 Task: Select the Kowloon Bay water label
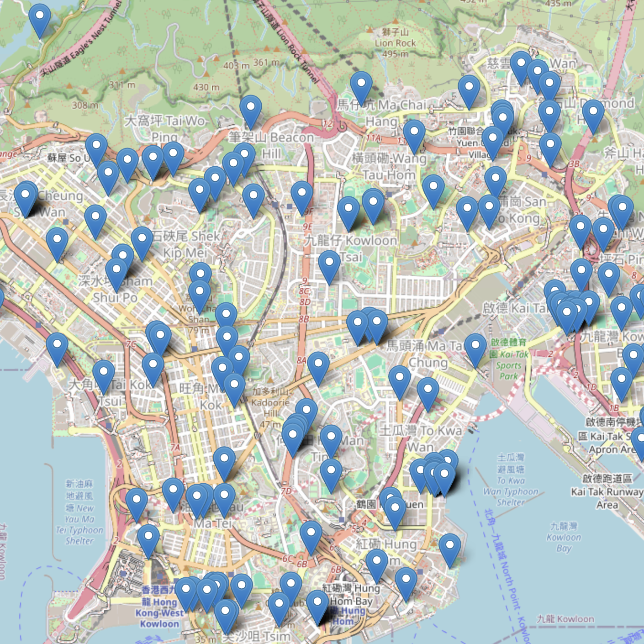click(x=564, y=537)
